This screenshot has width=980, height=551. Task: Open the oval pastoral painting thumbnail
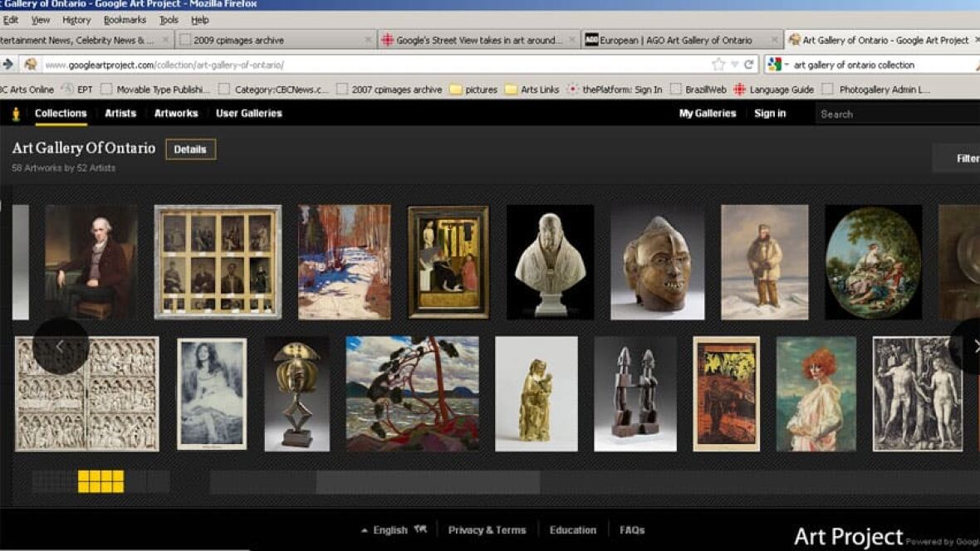tap(873, 261)
